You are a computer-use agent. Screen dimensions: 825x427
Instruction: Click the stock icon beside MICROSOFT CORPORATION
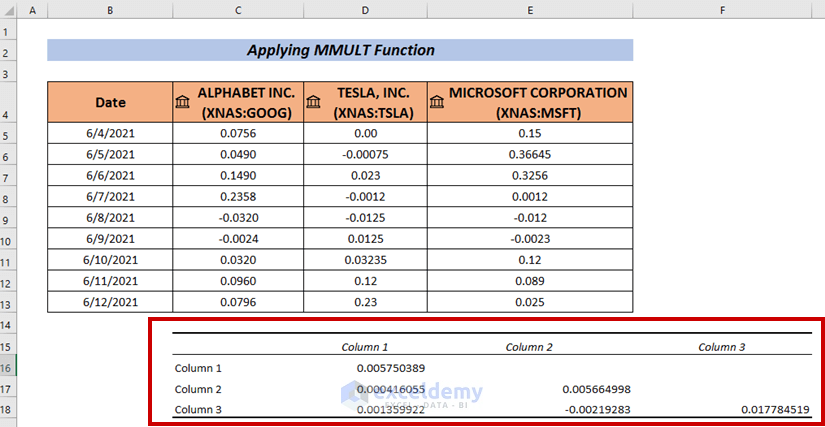(x=437, y=101)
